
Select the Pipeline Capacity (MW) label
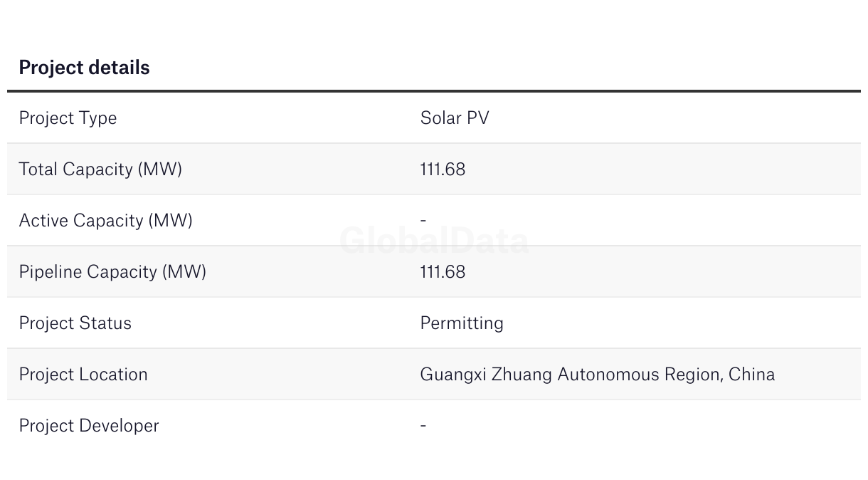[x=112, y=272]
